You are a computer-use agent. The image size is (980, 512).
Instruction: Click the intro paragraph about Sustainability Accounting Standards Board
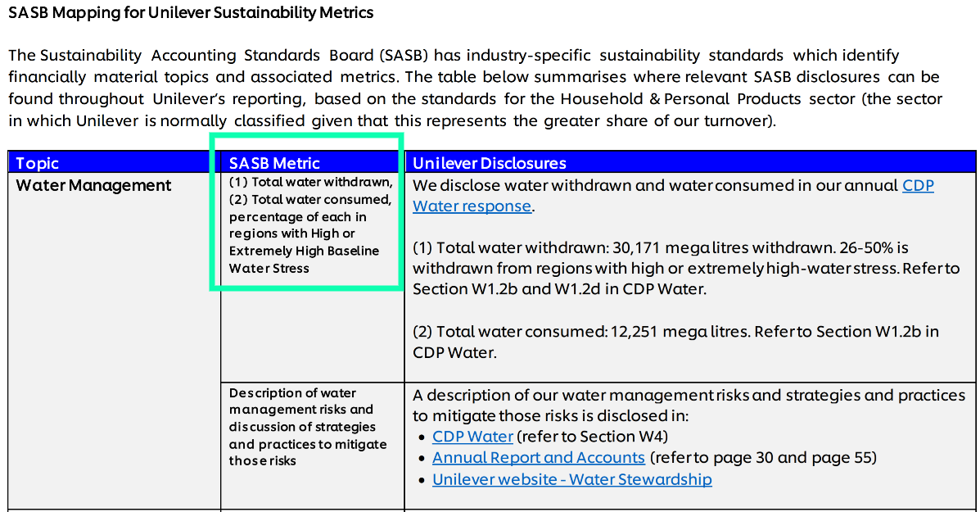[x=475, y=88]
